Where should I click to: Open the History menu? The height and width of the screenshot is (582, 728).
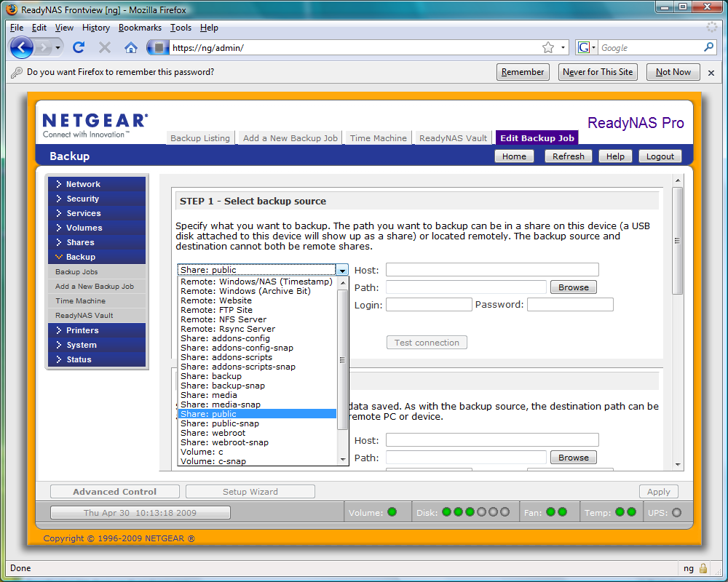coord(96,28)
